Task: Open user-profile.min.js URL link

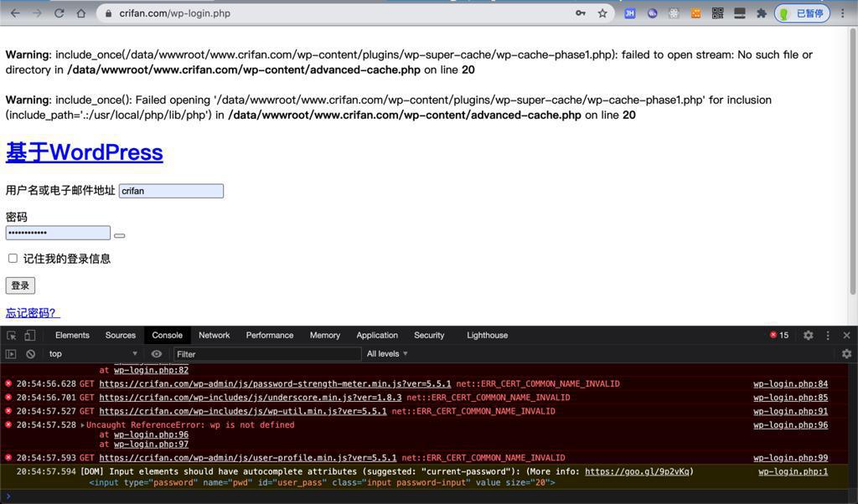Action: pyautogui.click(x=248, y=458)
